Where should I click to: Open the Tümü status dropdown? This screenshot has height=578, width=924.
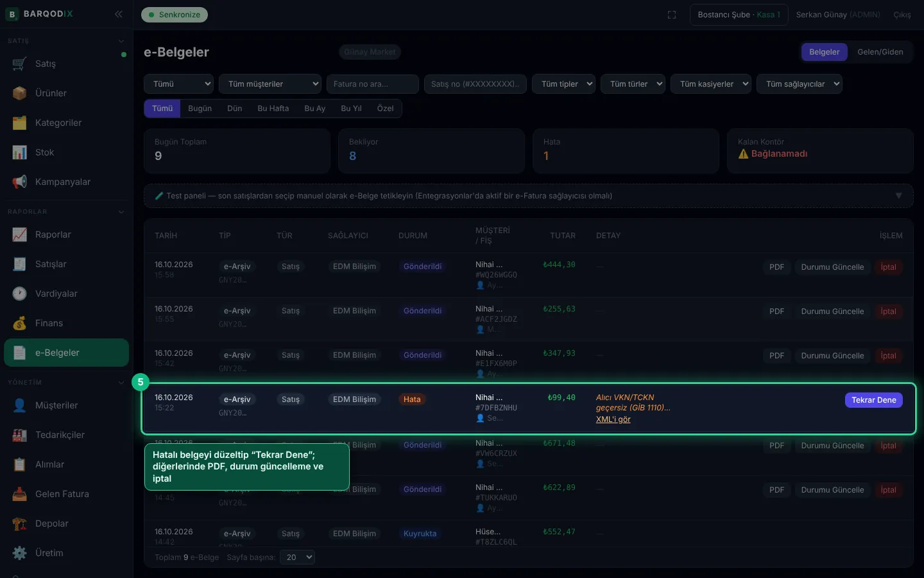coord(179,84)
